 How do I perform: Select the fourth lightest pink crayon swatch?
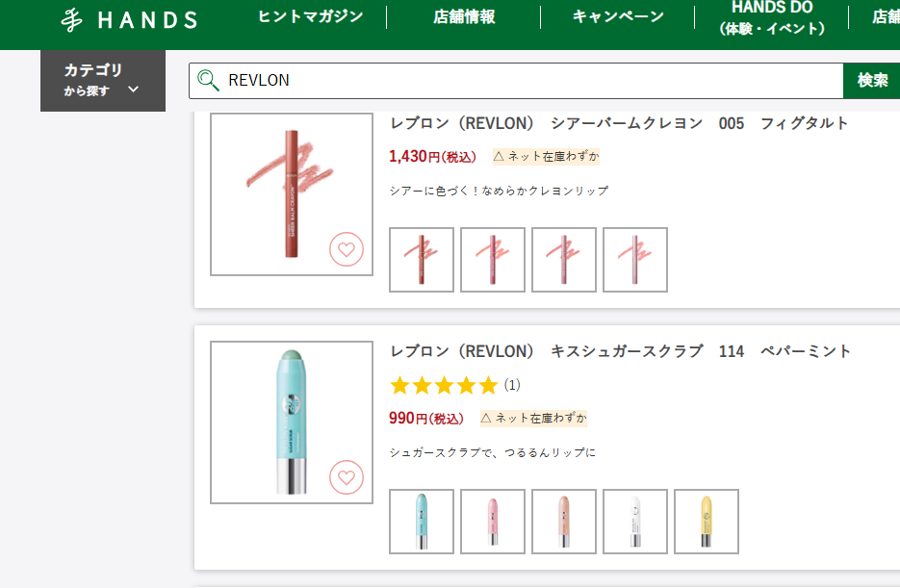click(635, 260)
